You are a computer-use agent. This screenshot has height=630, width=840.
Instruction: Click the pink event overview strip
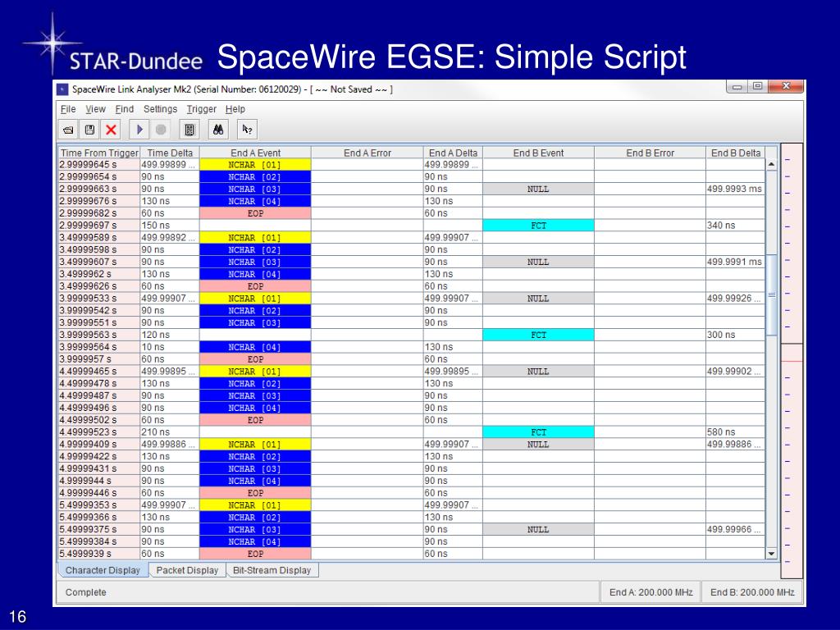point(792,361)
